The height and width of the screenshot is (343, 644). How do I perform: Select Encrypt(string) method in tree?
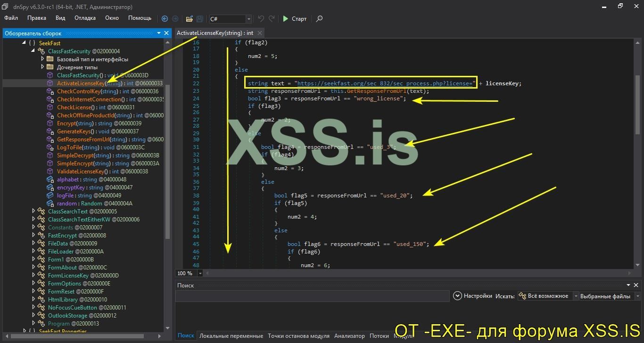point(99,123)
